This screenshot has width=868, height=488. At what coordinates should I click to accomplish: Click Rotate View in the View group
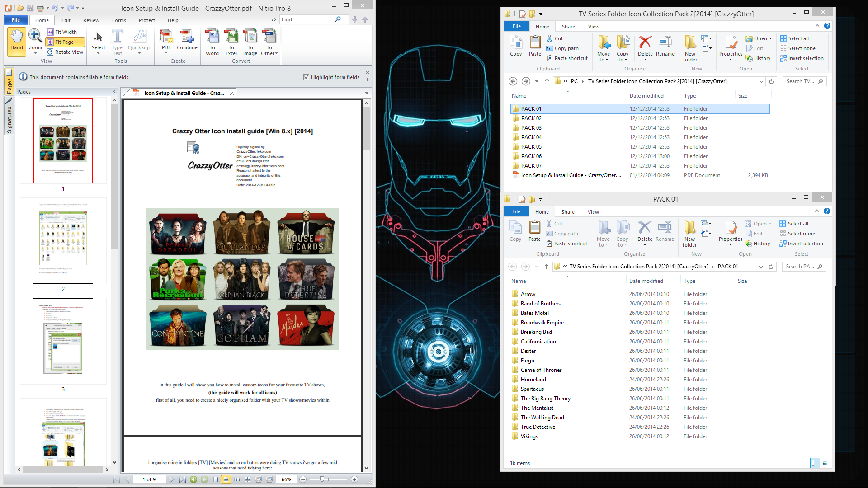(x=66, y=52)
